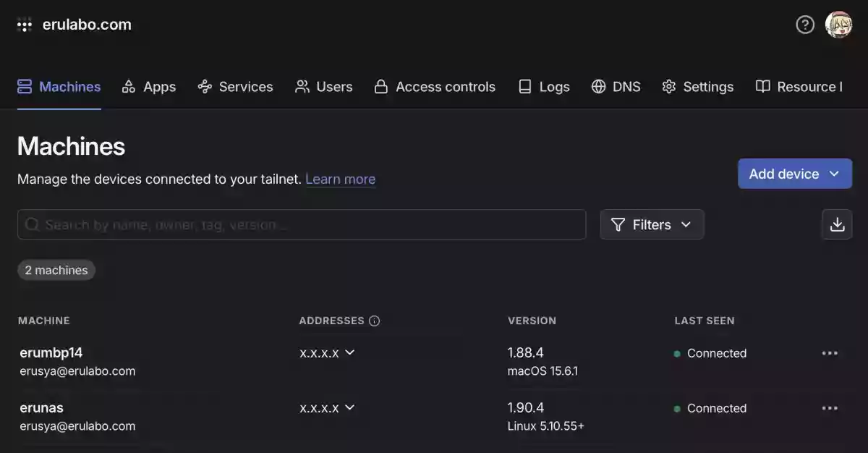Open the erumbp14 machine details
This screenshot has height=453, width=868.
(51, 352)
